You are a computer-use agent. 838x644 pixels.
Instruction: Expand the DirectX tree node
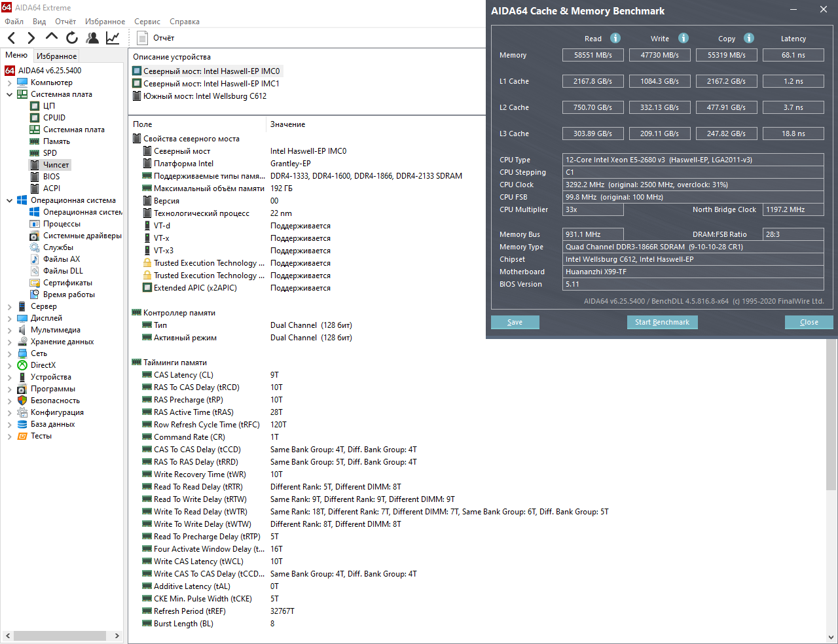tap(9, 365)
